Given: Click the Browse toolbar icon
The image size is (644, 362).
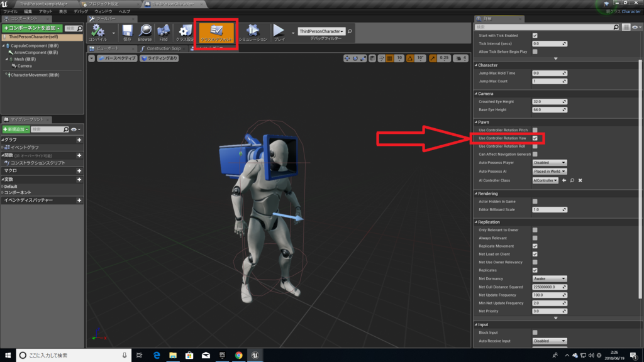Looking at the screenshot, I should (145, 33).
